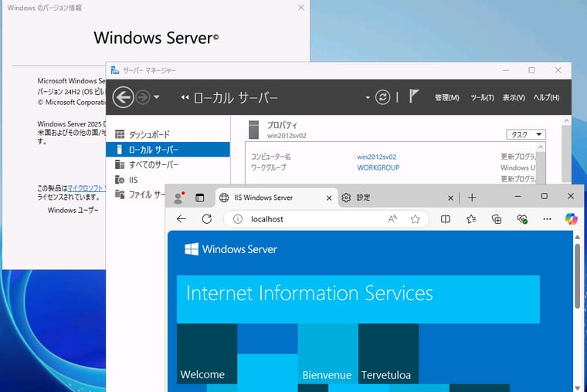Click Edge page scrollbar down arrow

(x=577, y=387)
